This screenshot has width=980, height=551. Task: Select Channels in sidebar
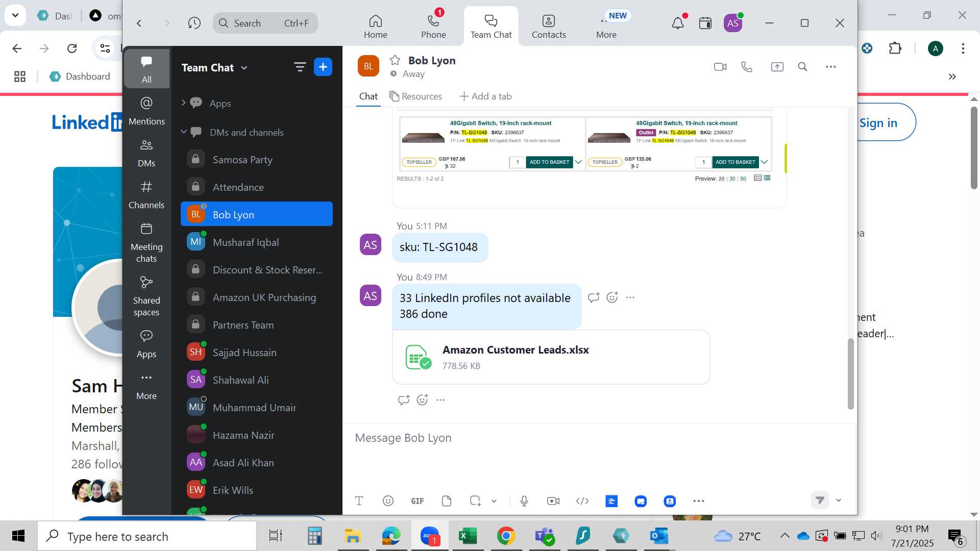[146, 195]
